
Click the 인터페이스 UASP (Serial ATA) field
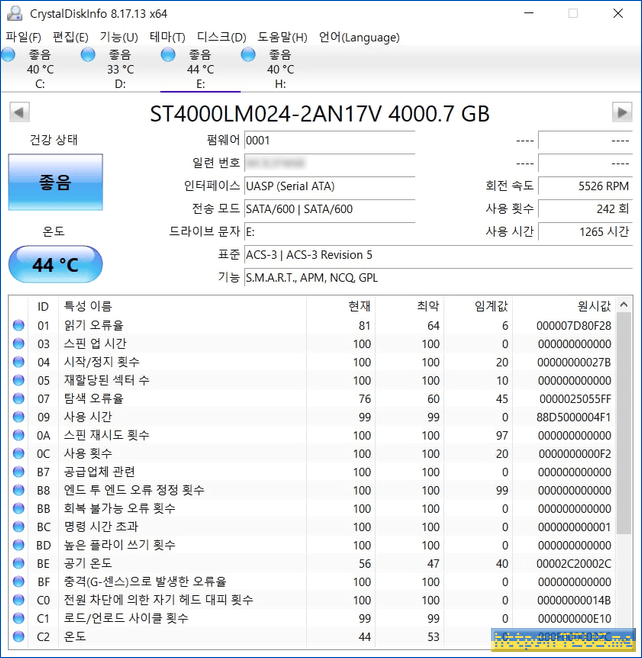click(329, 186)
